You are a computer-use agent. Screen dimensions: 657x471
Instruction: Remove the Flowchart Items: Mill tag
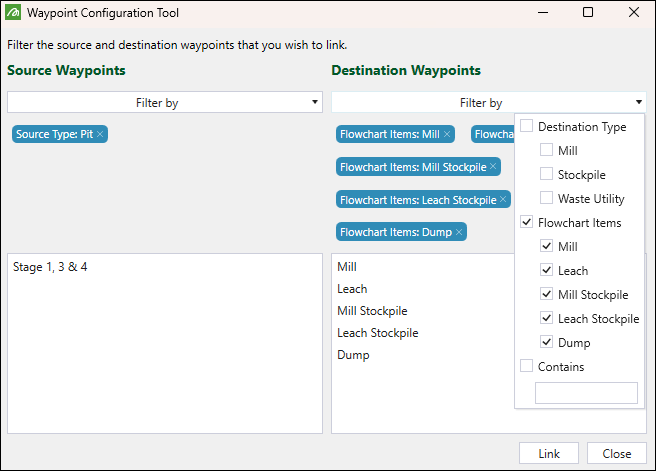[x=447, y=134]
